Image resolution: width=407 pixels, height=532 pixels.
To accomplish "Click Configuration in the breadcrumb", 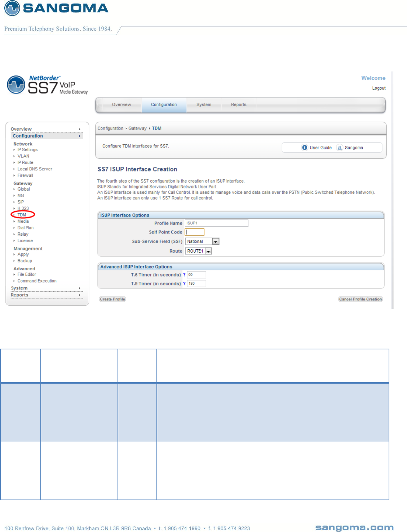I will pos(110,128).
